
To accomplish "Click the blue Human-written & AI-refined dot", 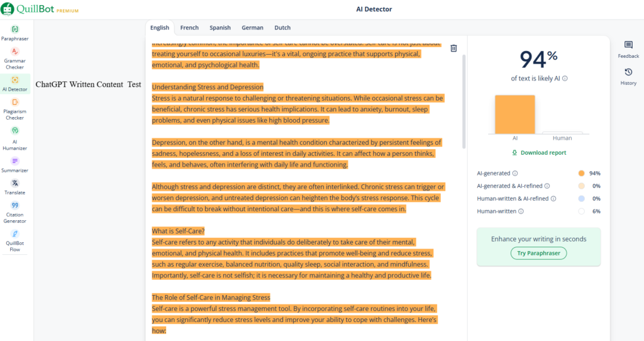I will pyautogui.click(x=581, y=199).
